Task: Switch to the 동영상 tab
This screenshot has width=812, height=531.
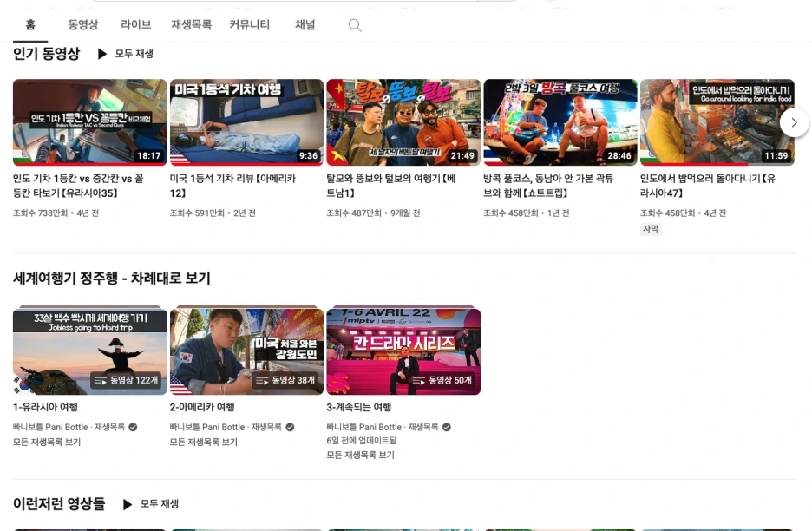Action: pyautogui.click(x=83, y=25)
